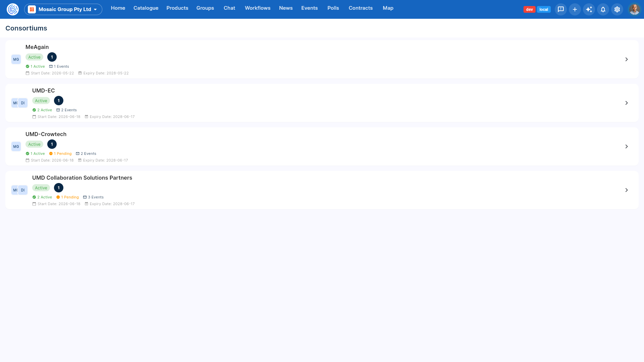
Task: Open the Workflows menu
Action: [x=258, y=8]
